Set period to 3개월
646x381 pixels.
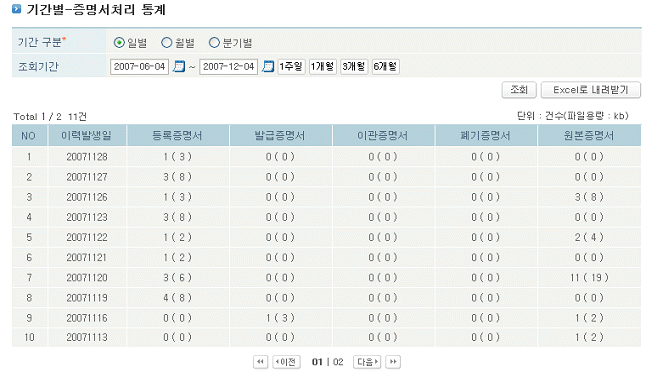coord(354,67)
